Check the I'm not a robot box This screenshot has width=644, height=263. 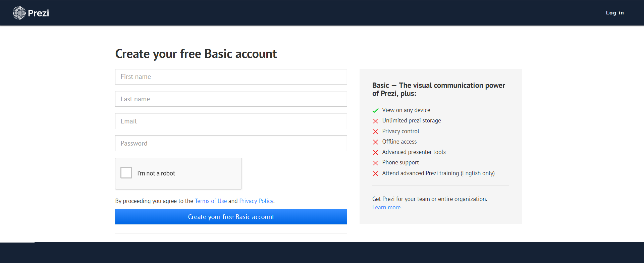pos(126,172)
